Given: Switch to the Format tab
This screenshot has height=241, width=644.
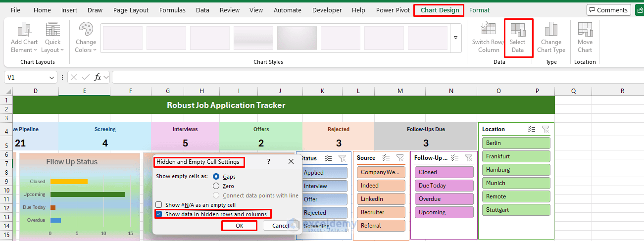Looking at the screenshot, I should pyautogui.click(x=479, y=10).
